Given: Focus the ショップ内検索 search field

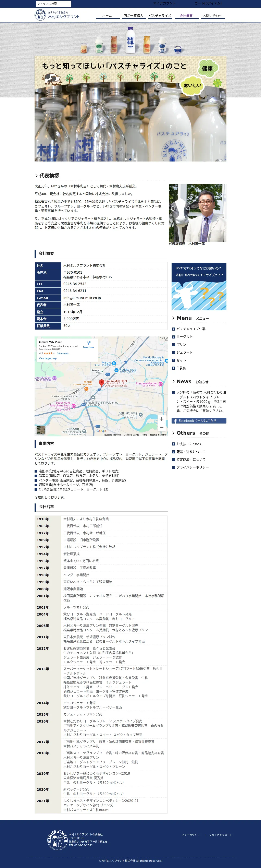Looking at the screenshot, I should tap(53, 4).
